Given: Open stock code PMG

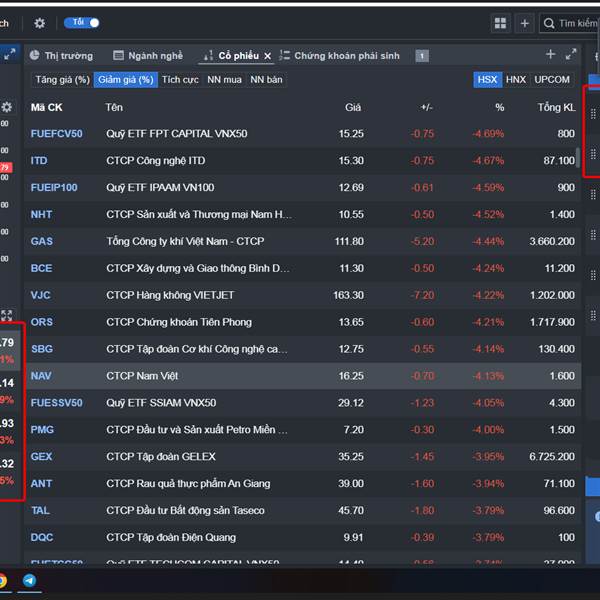Looking at the screenshot, I should pos(42,430).
